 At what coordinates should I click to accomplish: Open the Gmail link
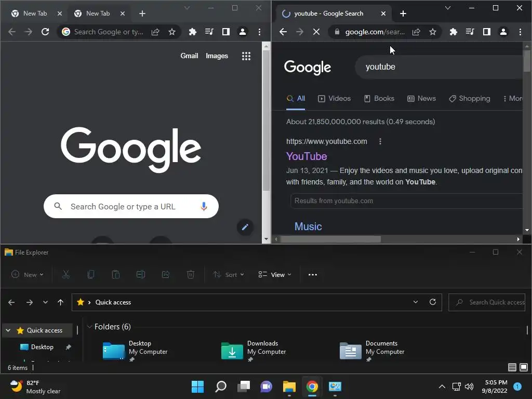pos(189,56)
